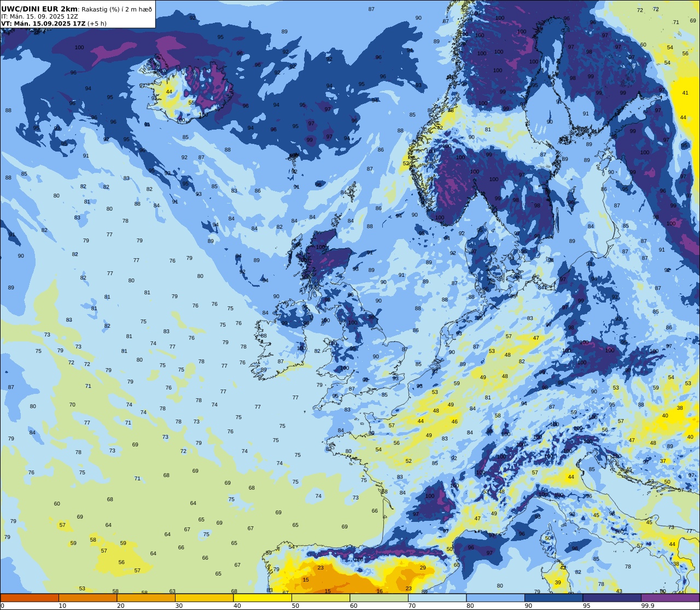Select the legend swatch between 30 and 40

[204, 597]
